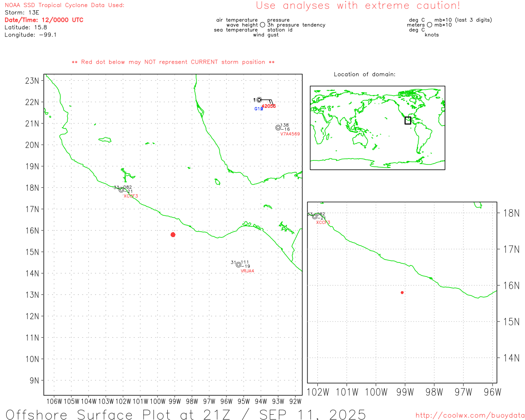Screen dimensions: 525x420
Task: Click legend label '3h pressure tendency'
Action: click(x=296, y=25)
